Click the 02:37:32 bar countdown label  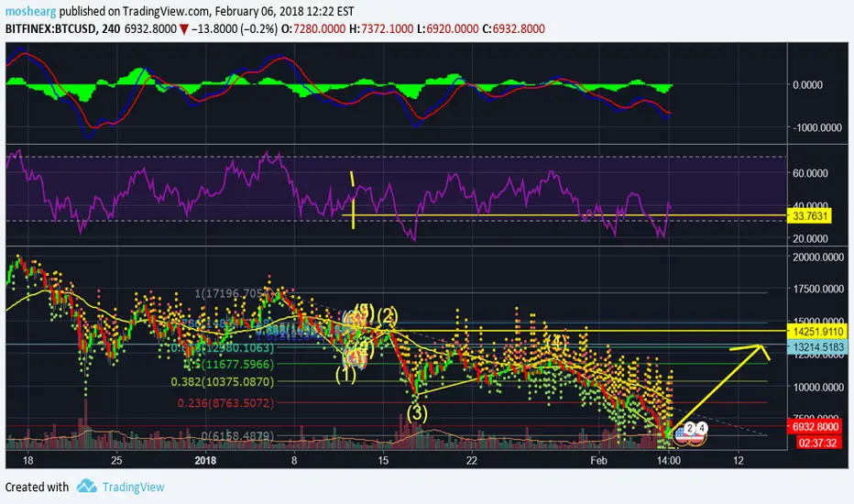[818, 443]
